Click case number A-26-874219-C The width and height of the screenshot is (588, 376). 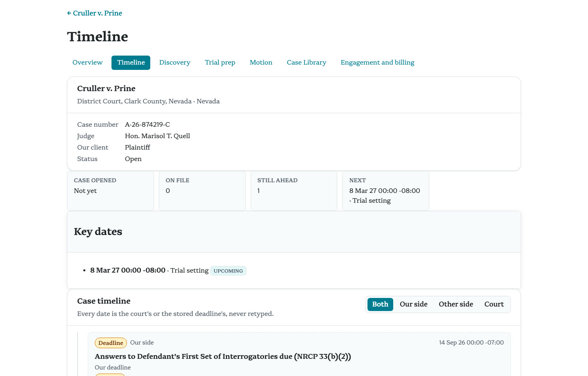click(147, 125)
